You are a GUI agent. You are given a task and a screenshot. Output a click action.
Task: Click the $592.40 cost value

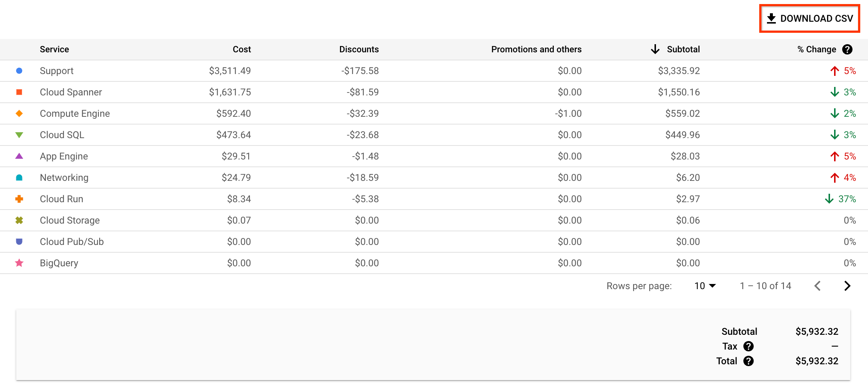[233, 113]
